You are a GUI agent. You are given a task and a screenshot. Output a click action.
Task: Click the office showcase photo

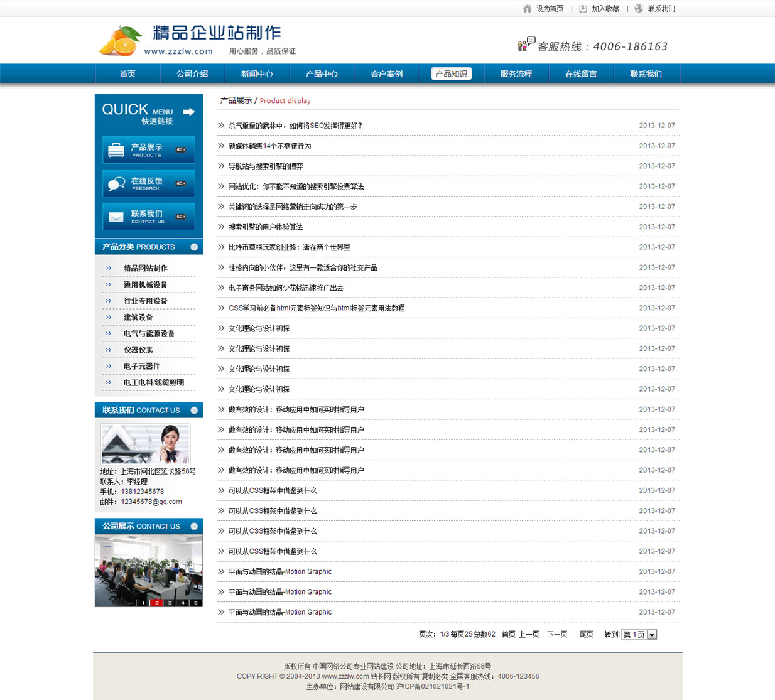[x=149, y=571]
